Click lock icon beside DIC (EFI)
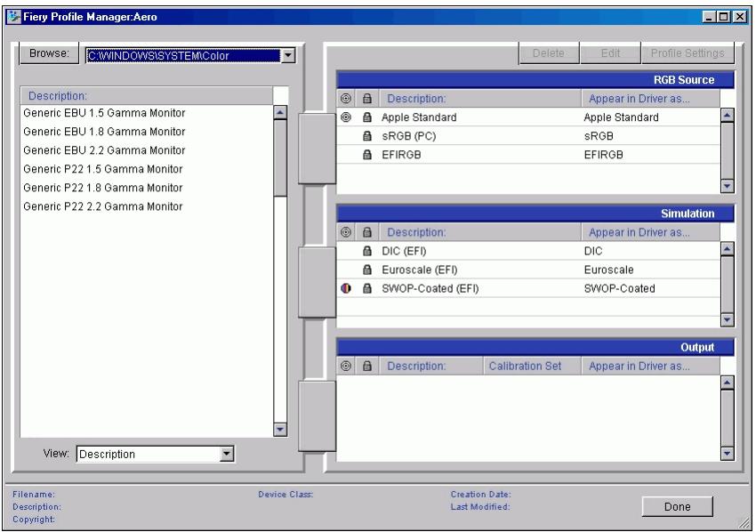The width and height of the screenshot is (756, 532). point(367,251)
